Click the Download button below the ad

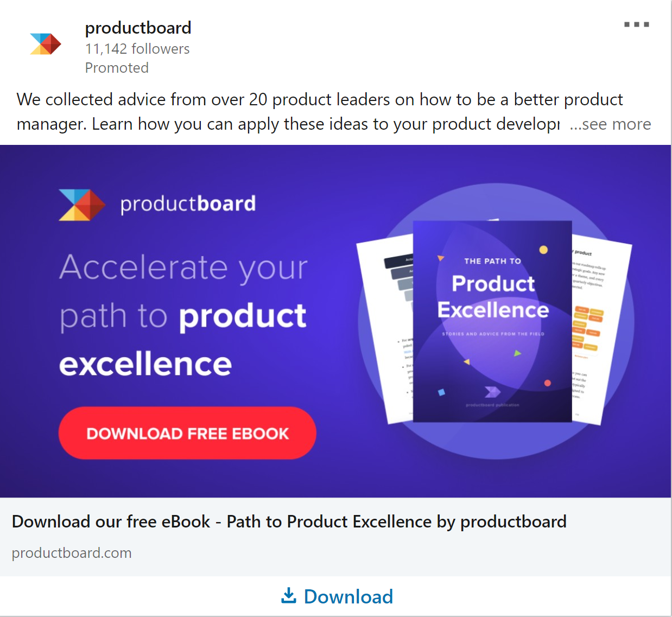[337, 596]
